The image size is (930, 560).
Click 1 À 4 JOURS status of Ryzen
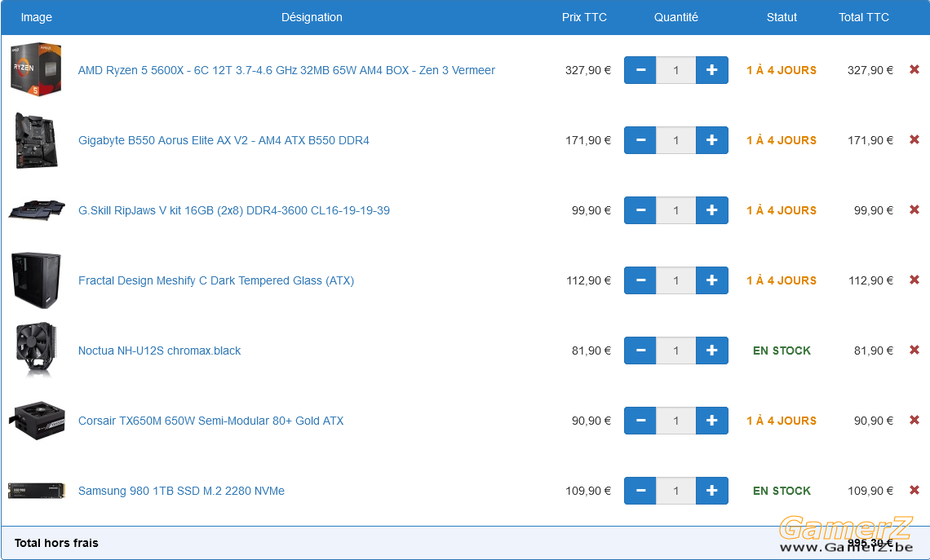(x=782, y=70)
